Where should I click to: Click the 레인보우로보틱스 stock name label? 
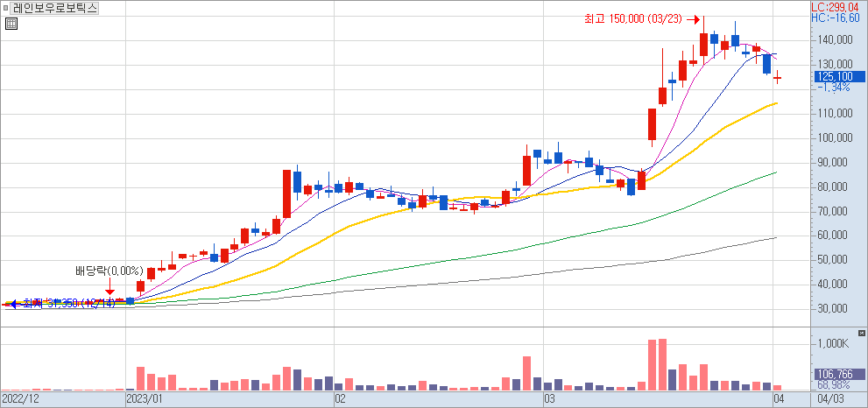point(53,8)
